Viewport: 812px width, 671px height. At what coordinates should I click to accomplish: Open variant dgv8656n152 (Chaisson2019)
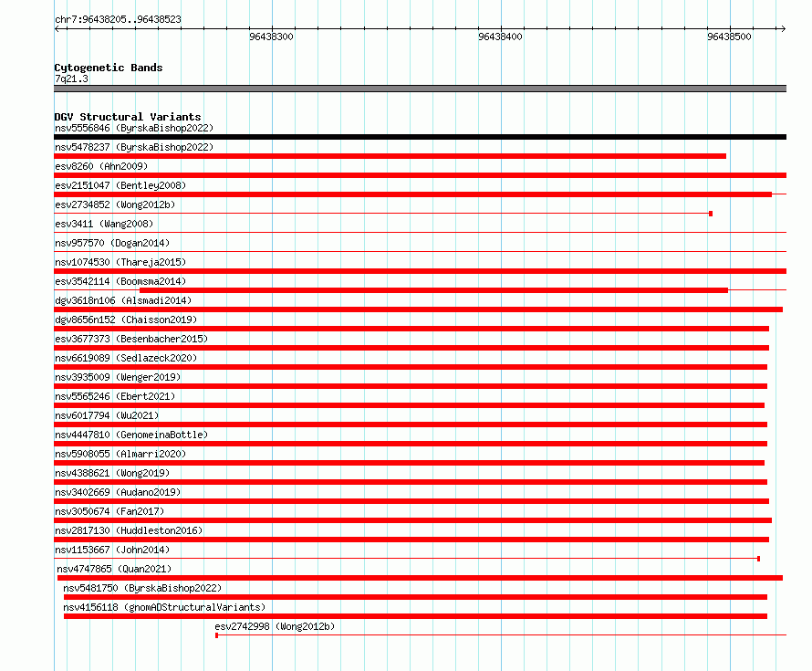126,320
